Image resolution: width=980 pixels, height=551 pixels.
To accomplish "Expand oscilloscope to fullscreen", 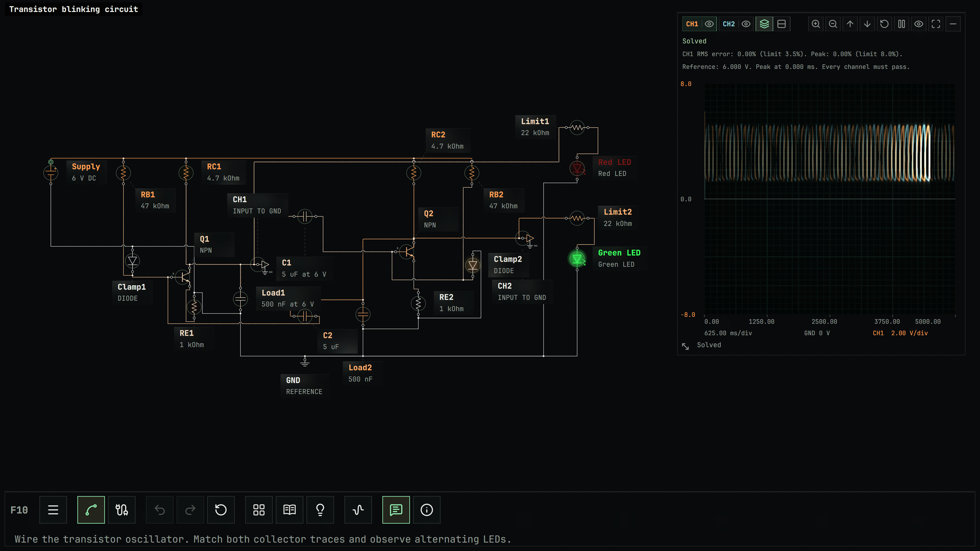I will [936, 24].
